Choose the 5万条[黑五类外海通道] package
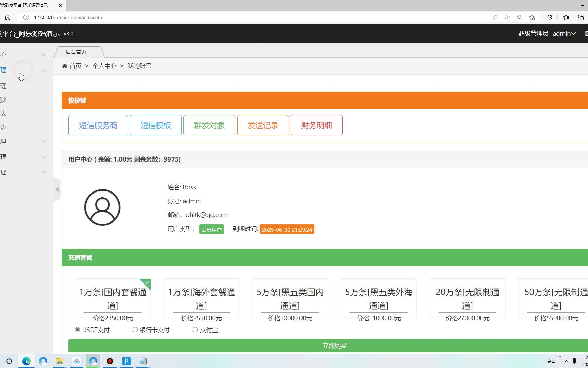The image size is (588, 368). [379, 299]
